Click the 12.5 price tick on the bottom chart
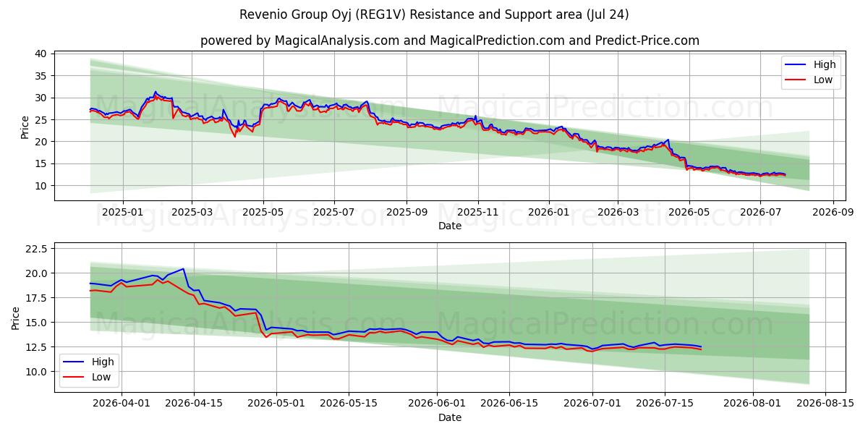This screenshot has height=434, width=868. click(36, 347)
